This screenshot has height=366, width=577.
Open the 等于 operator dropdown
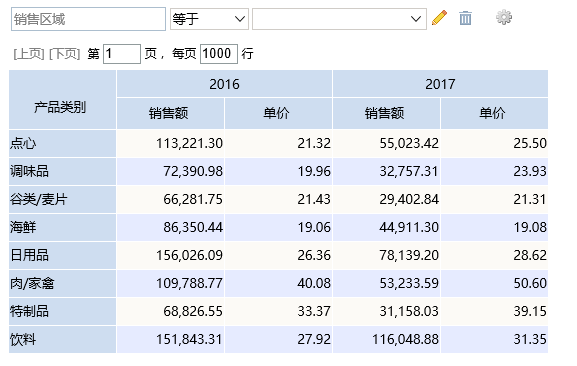pyautogui.click(x=209, y=19)
